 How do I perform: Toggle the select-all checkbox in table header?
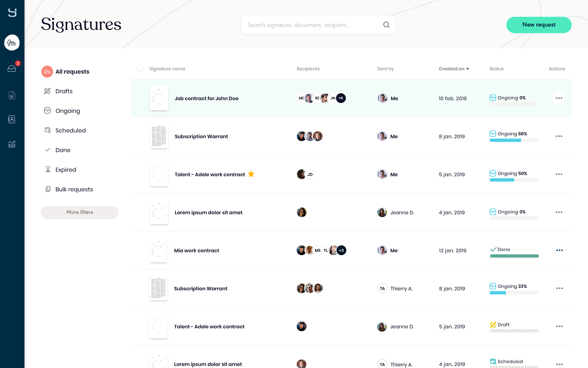pos(139,68)
